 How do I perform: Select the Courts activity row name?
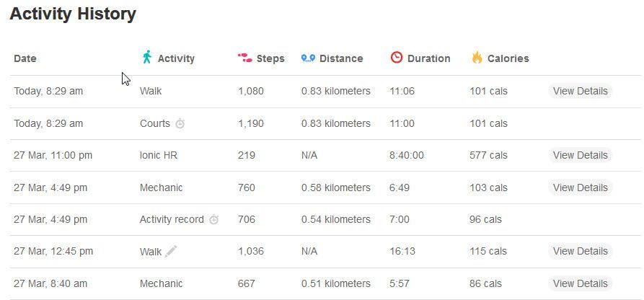coord(155,123)
